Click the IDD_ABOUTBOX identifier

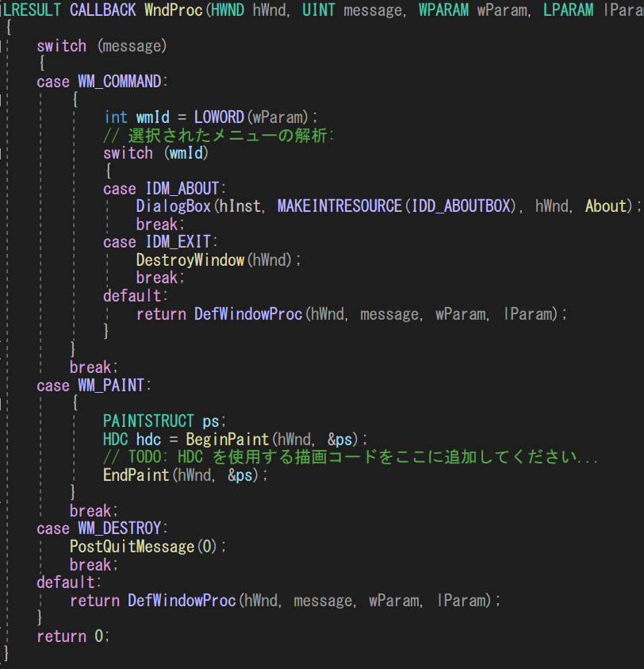click(x=461, y=206)
